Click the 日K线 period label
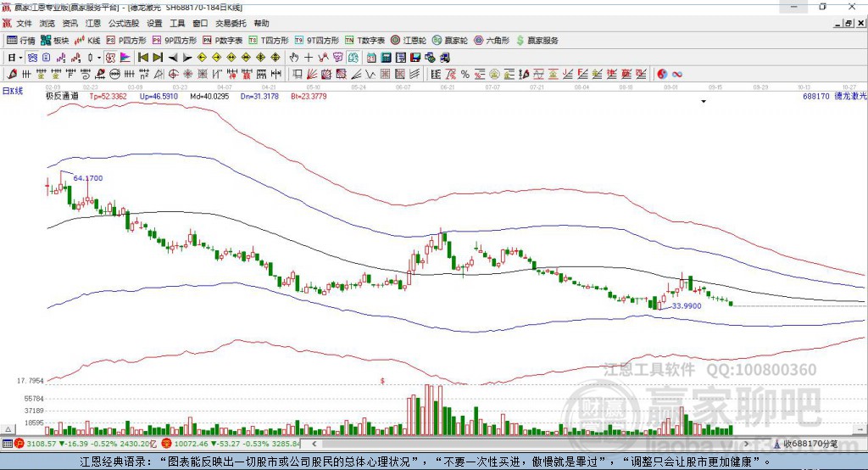 point(13,91)
